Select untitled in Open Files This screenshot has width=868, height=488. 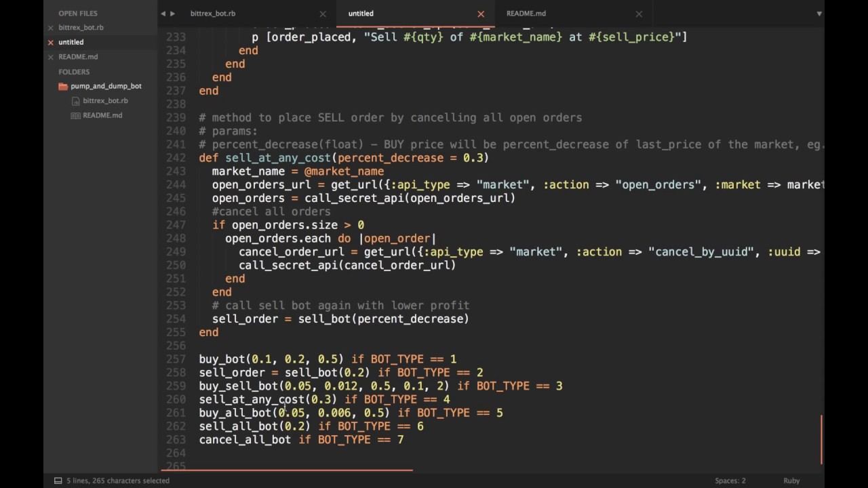pos(71,42)
